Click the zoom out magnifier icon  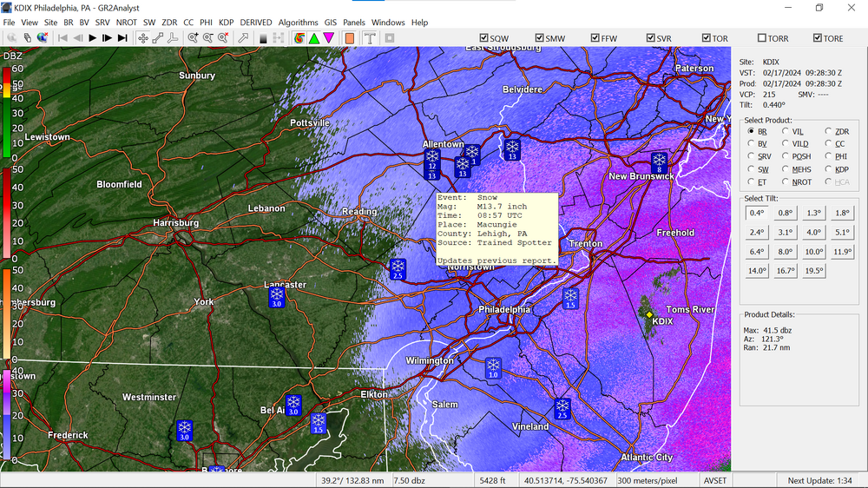[207, 37]
